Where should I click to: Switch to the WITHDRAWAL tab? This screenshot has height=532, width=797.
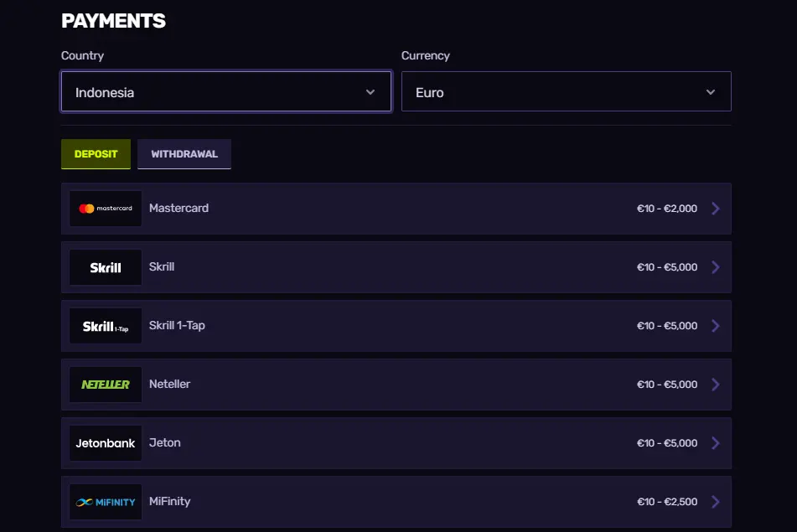[184, 154]
